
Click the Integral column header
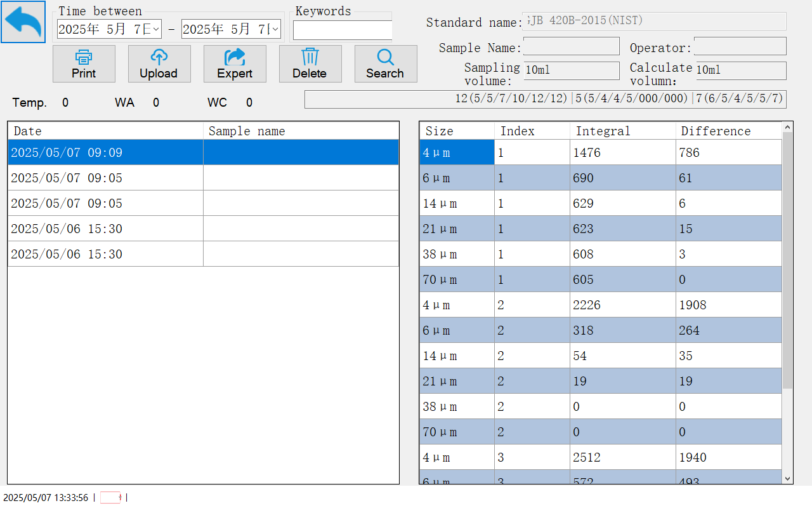pyautogui.click(x=622, y=131)
